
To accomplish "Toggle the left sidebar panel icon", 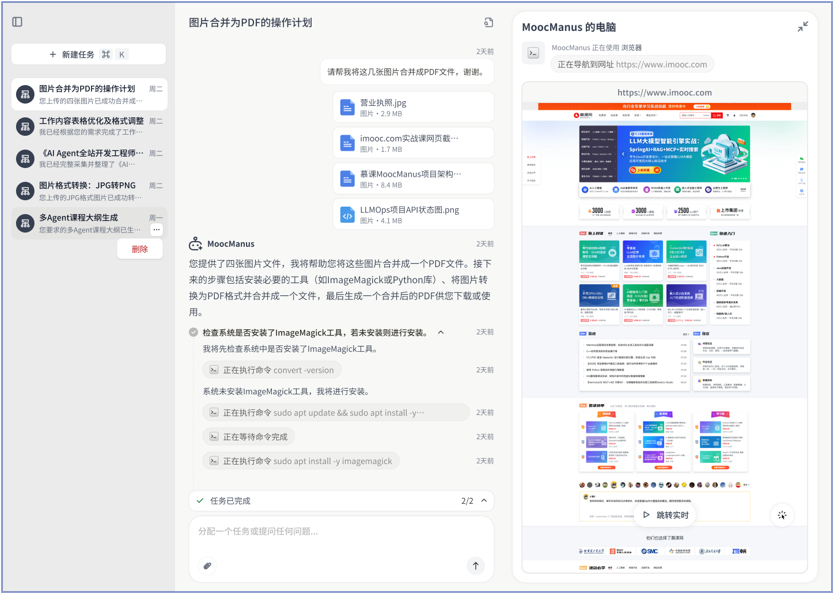I will pyautogui.click(x=17, y=22).
